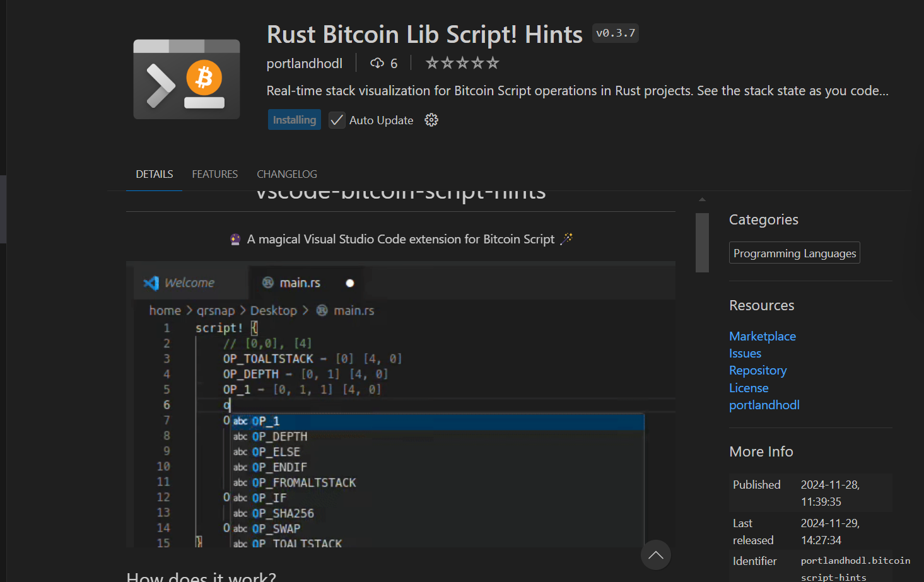The width and height of the screenshot is (924, 582).
Task: Click the 'How does it work?' heading
Action: [201, 576]
